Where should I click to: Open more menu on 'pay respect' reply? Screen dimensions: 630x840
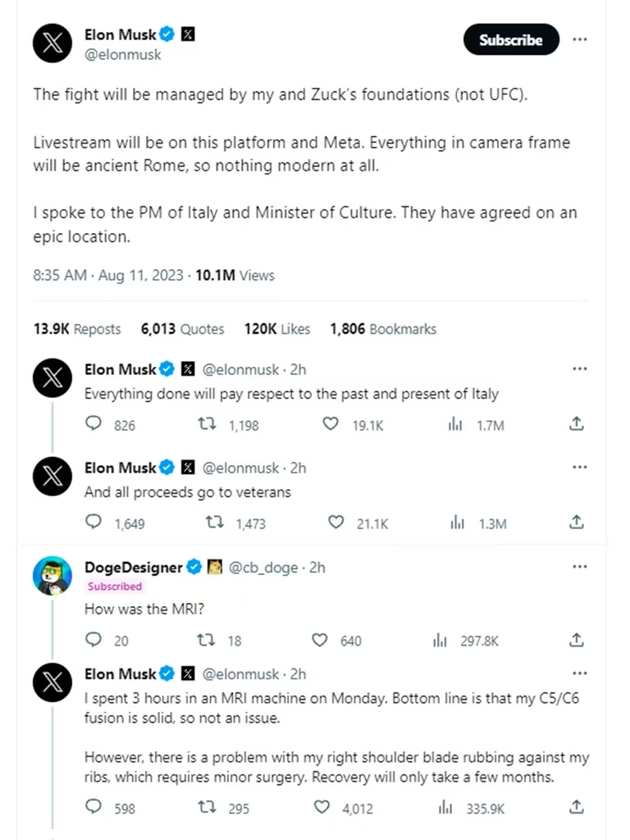point(580,369)
